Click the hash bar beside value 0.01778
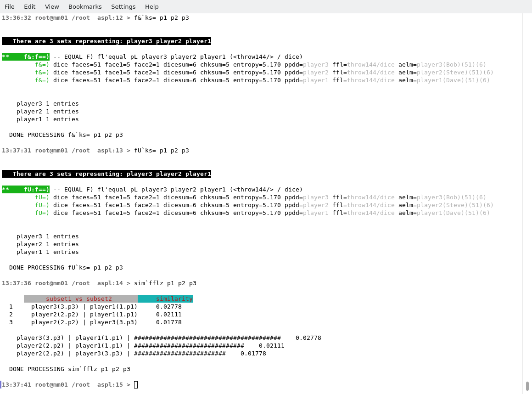 (179, 354)
